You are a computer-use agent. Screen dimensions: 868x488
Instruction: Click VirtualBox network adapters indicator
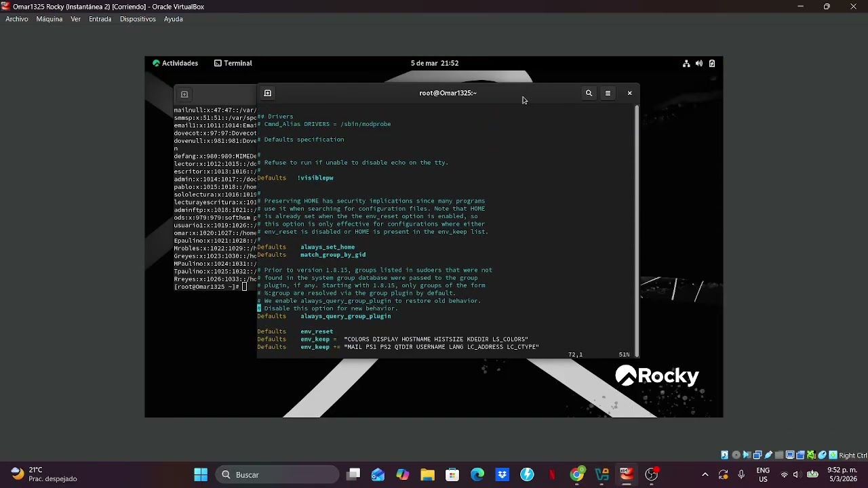(x=757, y=455)
